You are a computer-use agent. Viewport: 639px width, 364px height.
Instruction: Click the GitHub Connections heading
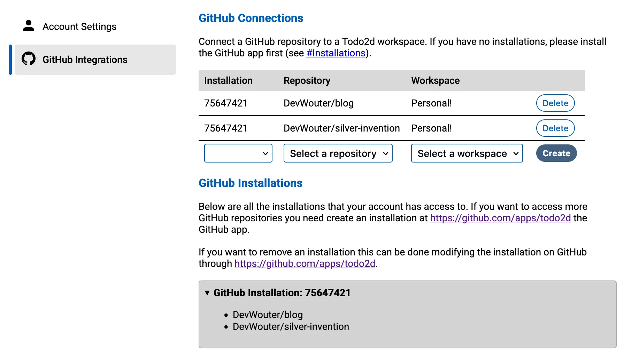[x=251, y=18]
